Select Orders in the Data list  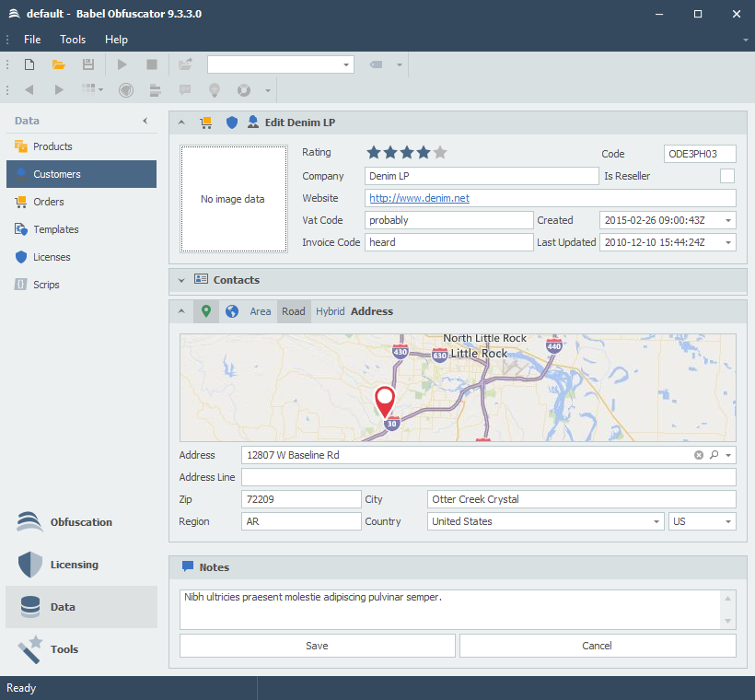click(81, 202)
